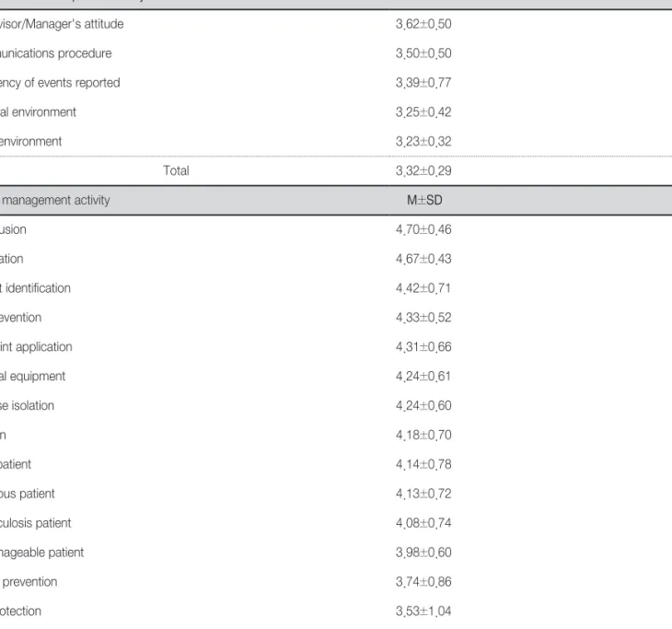Click the 'events reported' row label
The width and height of the screenshot is (672, 629).
click(79, 83)
